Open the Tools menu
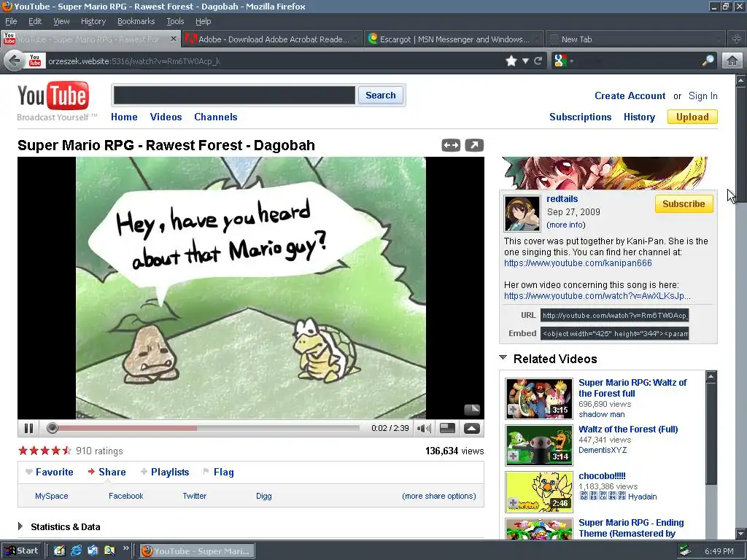The height and width of the screenshot is (560, 747). (175, 21)
